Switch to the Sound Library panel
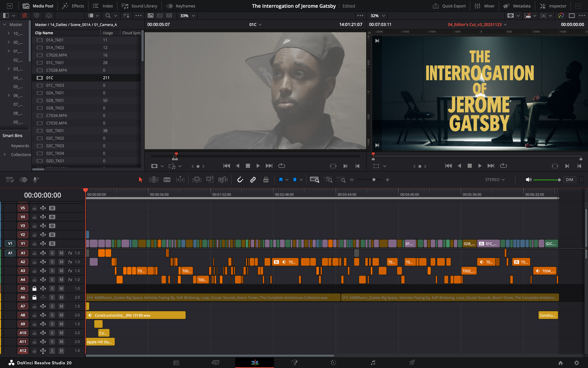Screen dimensions: 588x368 tap(139, 6)
